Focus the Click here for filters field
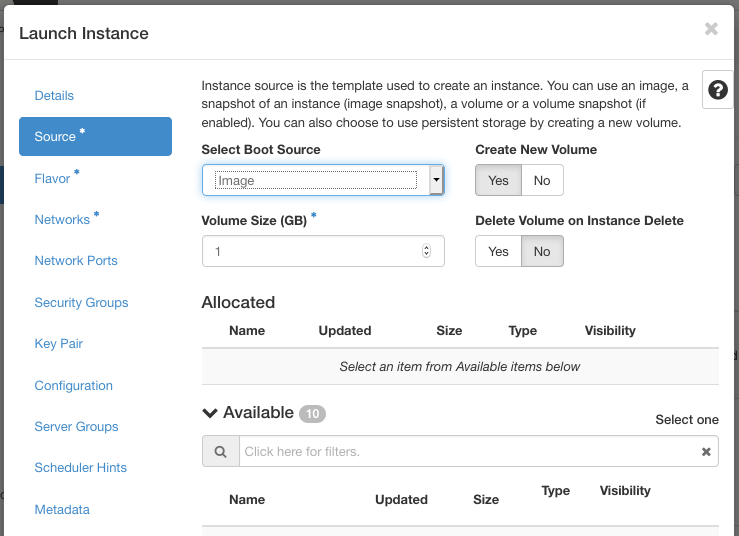This screenshot has width=739, height=536. [469, 452]
